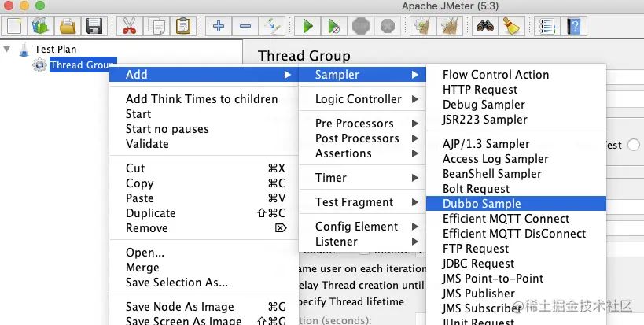Image resolution: width=644 pixels, height=325 pixels.
Task: Collapse all tree nodes with minus icon
Action: (245, 26)
